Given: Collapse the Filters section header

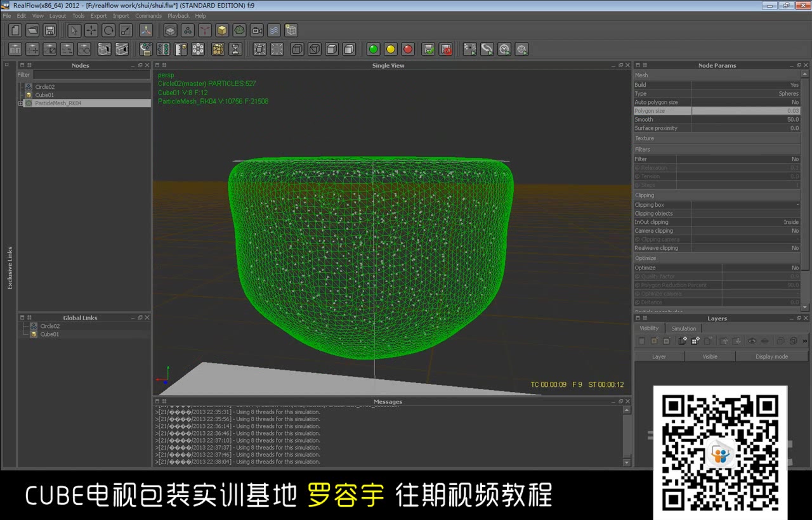Looking at the screenshot, I should tap(717, 150).
